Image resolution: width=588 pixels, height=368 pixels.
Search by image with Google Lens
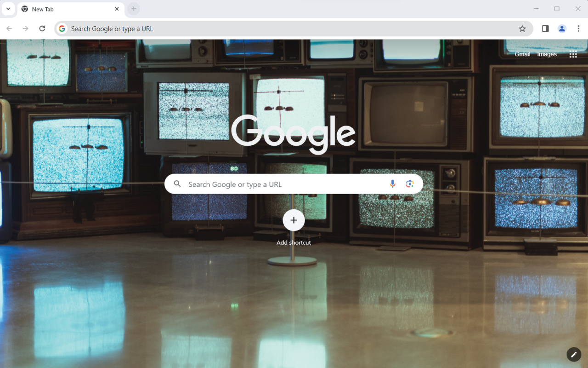[410, 184]
